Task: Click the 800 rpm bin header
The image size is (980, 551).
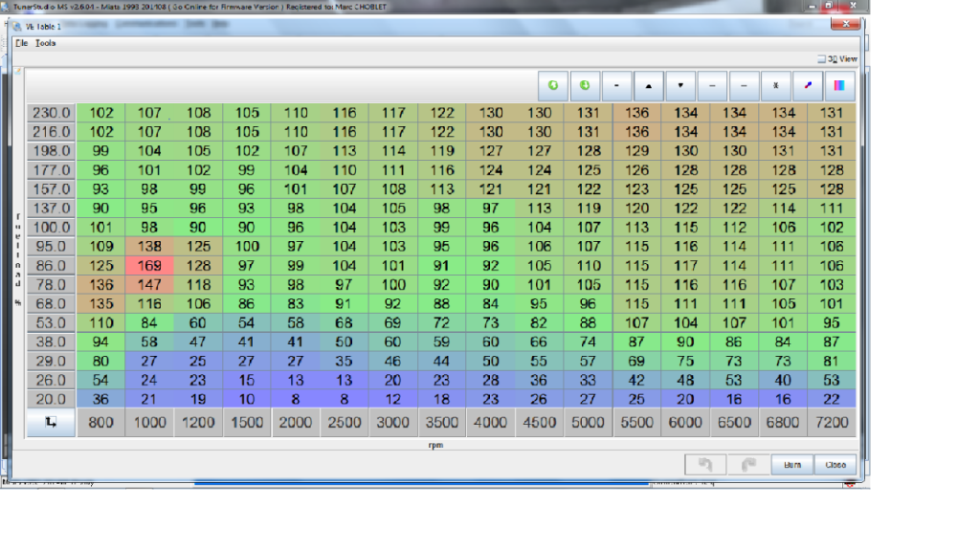Action: click(100, 422)
